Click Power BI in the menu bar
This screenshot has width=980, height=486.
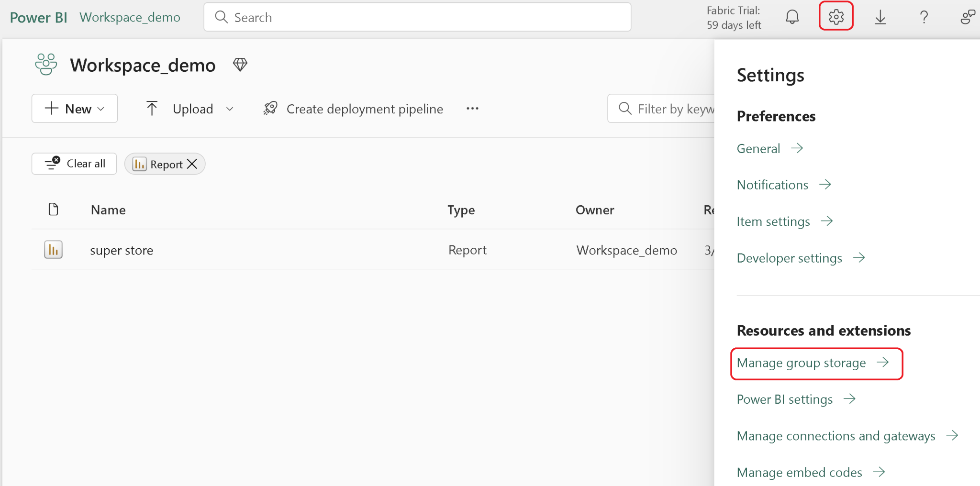tap(38, 17)
